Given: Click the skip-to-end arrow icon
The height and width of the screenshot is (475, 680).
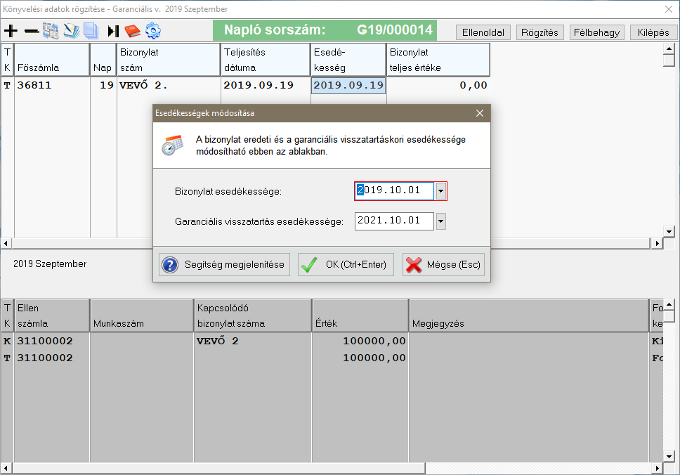Looking at the screenshot, I should [x=112, y=31].
